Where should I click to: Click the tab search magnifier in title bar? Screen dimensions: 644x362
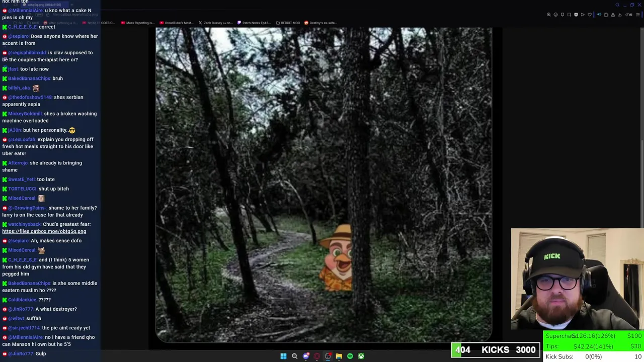coord(617,5)
